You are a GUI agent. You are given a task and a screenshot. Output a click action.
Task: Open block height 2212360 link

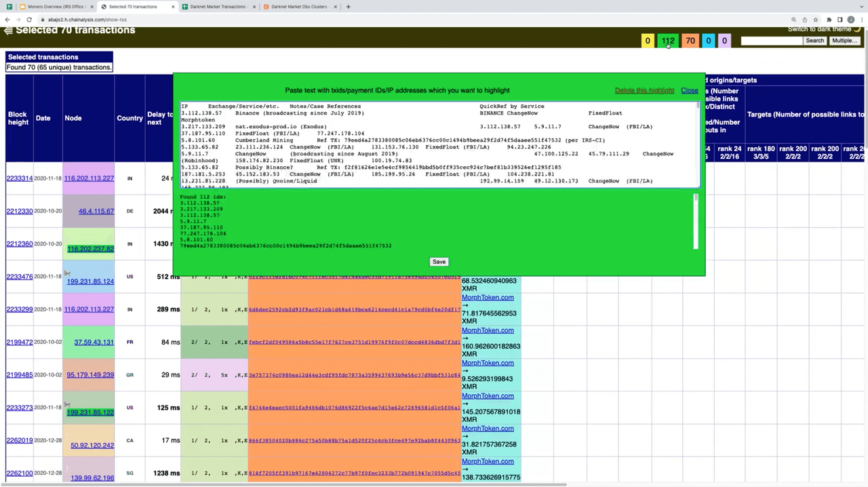coord(20,243)
